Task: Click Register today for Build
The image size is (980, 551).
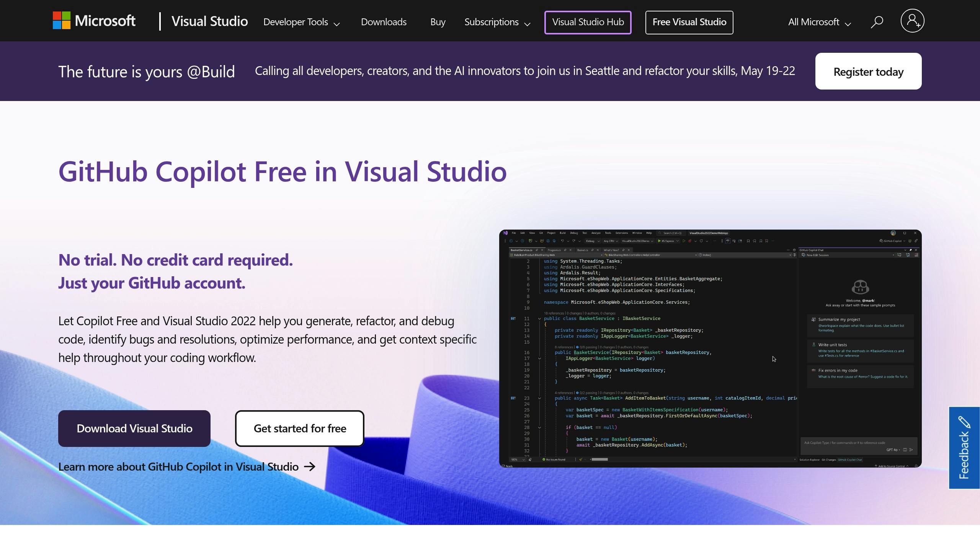Action: [868, 72]
